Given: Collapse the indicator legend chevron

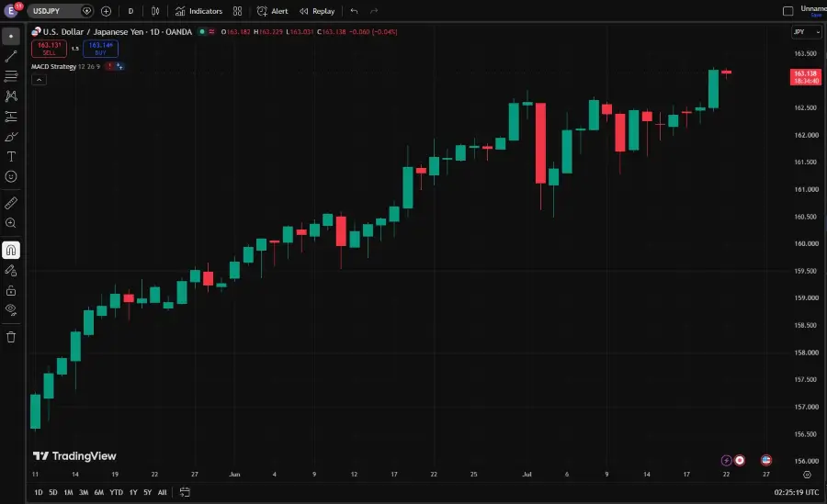Looking at the screenshot, I should click(39, 80).
